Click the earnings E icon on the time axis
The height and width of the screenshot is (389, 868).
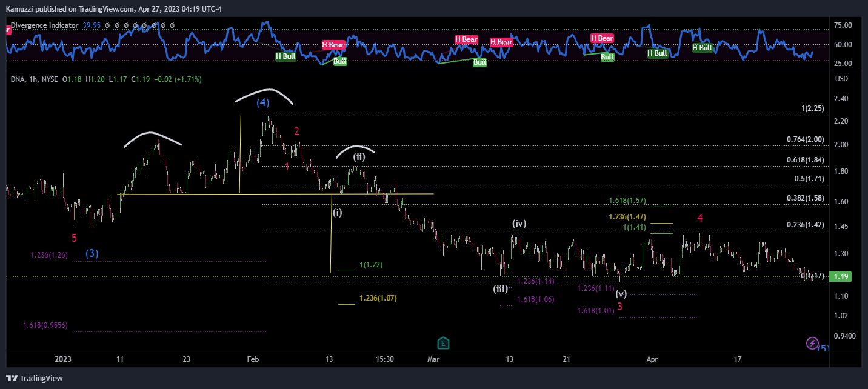[x=443, y=343]
